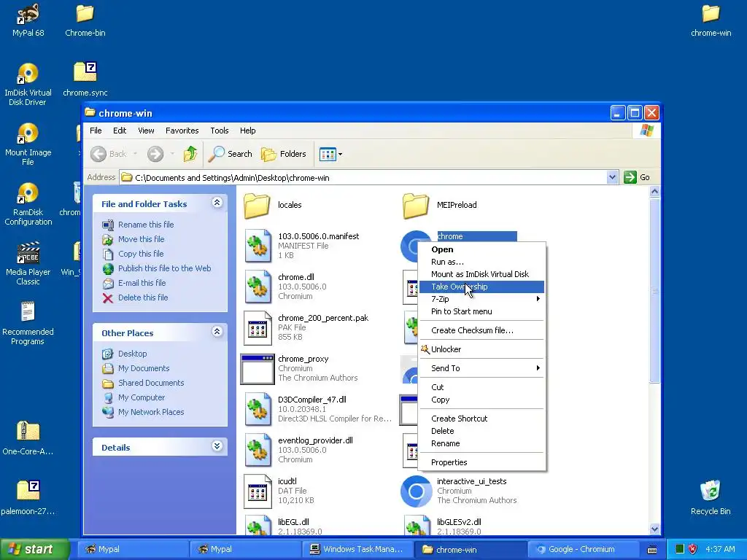Click the Forward navigation arrow

[x=155, y=154]
